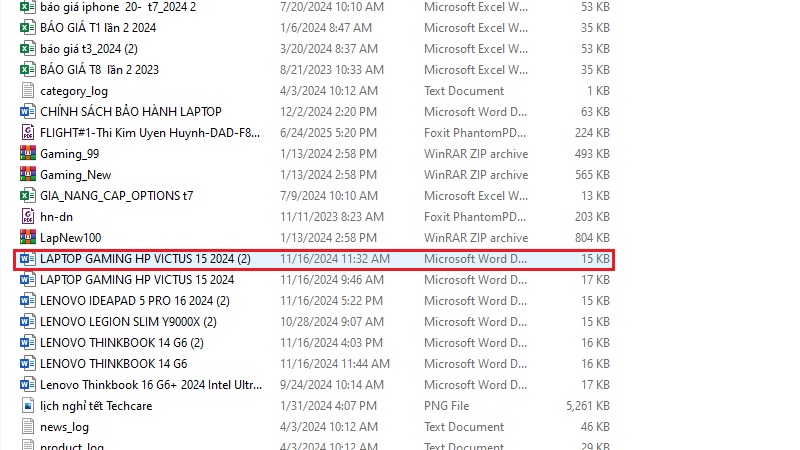Click the date 11/11/2023 8:23 AM

tap(332, 217)
